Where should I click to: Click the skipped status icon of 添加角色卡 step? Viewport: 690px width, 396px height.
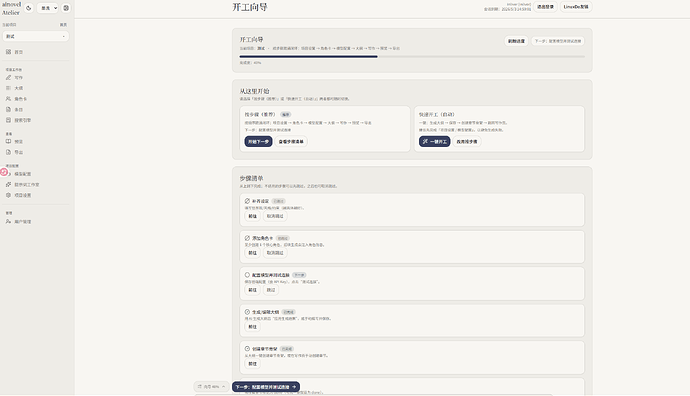point(247,238)
